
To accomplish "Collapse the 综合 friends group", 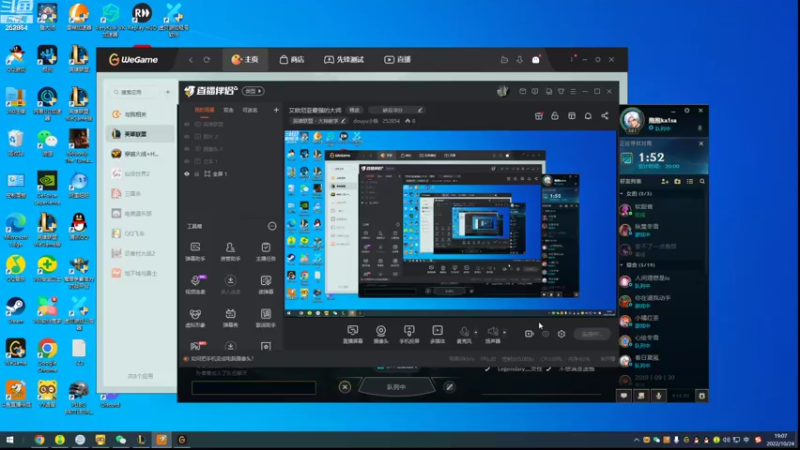I will tap(621, 265).
